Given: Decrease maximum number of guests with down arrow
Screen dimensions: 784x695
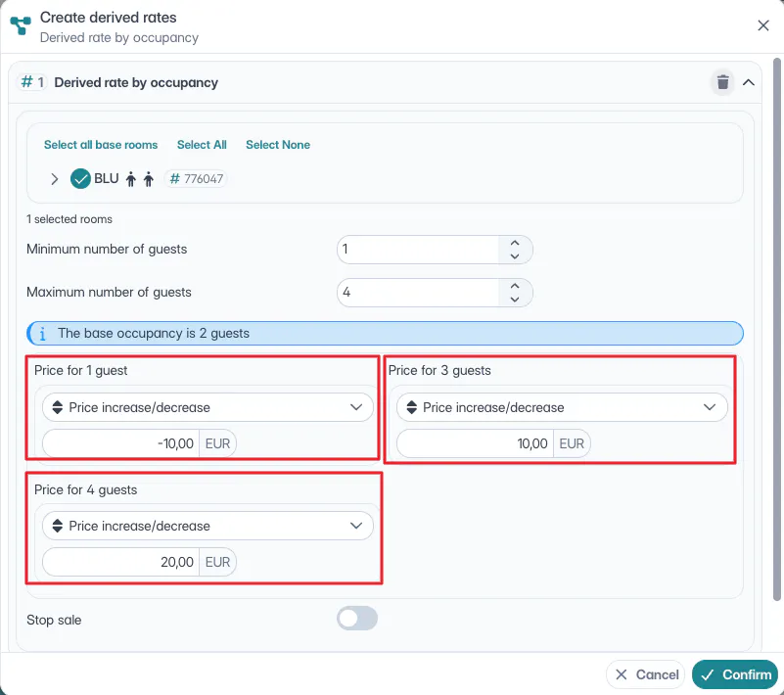Looking at the screenshot, I should (x=515, y=299).
